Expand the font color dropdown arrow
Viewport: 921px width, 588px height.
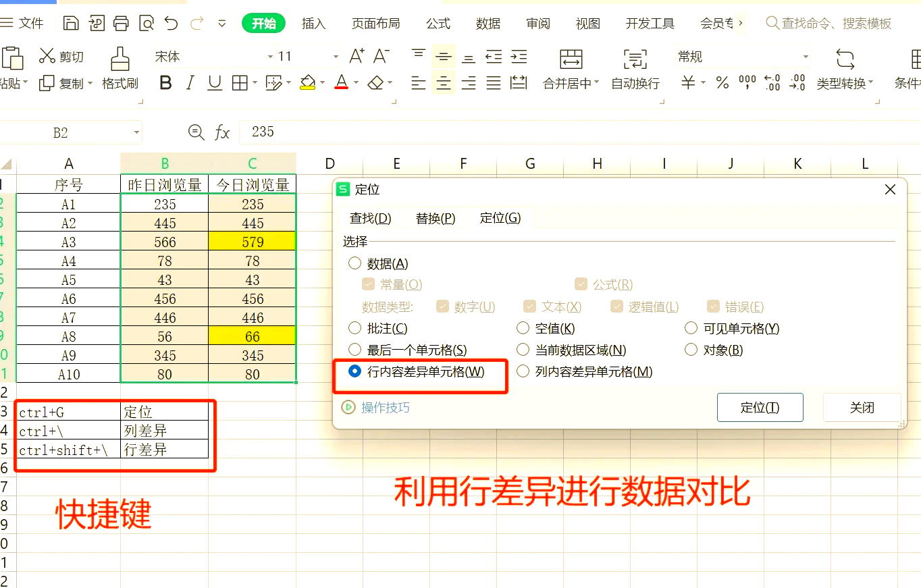(x=356, y=83)
